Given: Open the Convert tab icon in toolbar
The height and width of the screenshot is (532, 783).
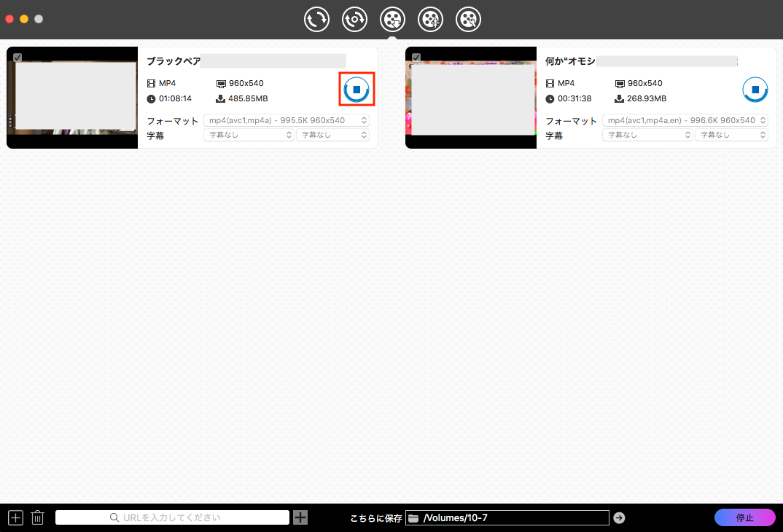Looking at the screenshot, I should [x=316, y=19].
